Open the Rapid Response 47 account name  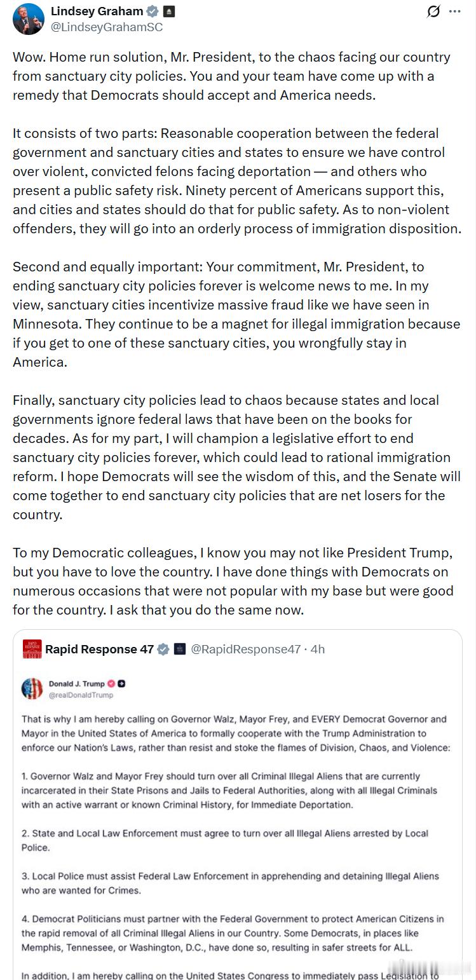pyautogui.click(x=99, y=649)
